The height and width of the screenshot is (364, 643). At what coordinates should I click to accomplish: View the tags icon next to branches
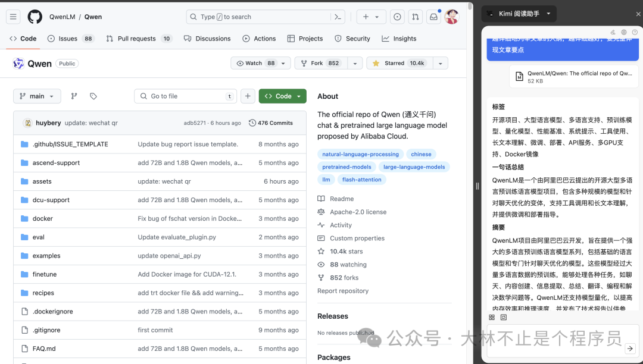tap(93, 96)
